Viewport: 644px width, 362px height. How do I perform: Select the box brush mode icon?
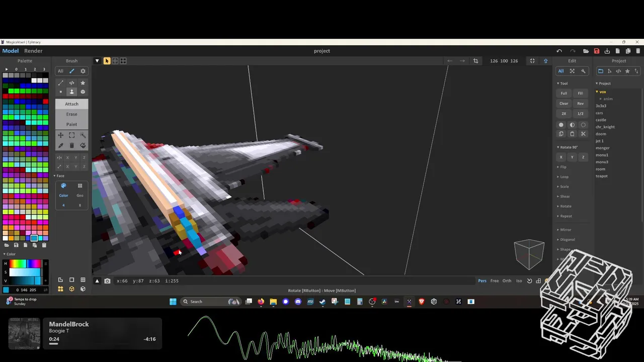(x=83, y=92)
